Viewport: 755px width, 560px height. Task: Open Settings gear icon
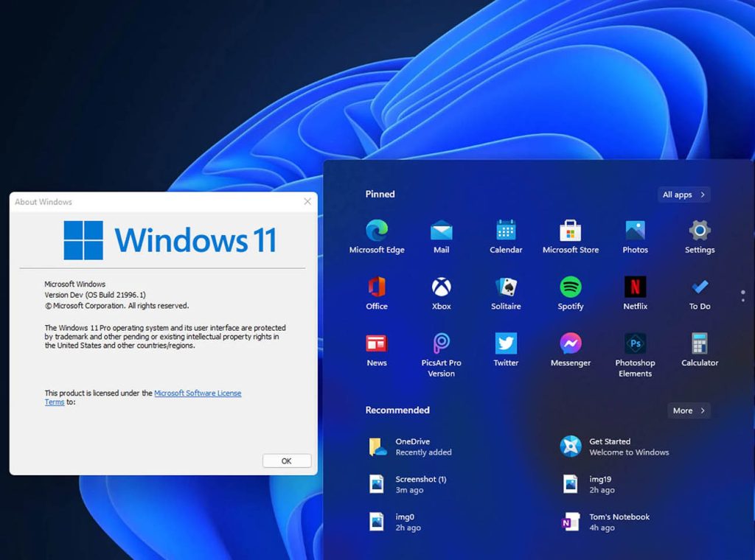click(x=700, y=237)
